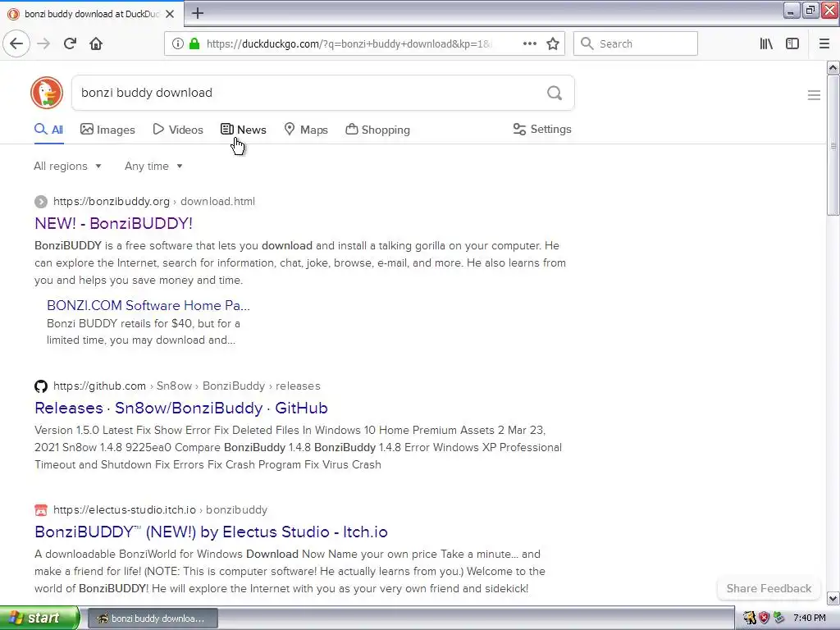
Task: Click the first system tray icon
Action: point(750,619)
